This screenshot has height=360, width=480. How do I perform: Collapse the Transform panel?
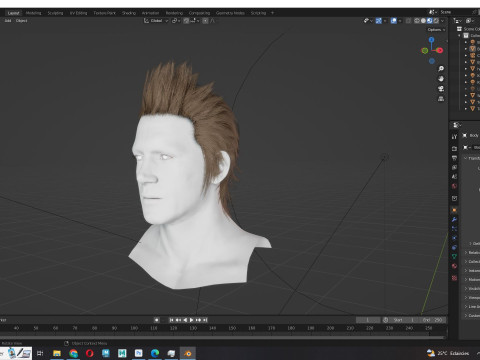pos(466,158)
